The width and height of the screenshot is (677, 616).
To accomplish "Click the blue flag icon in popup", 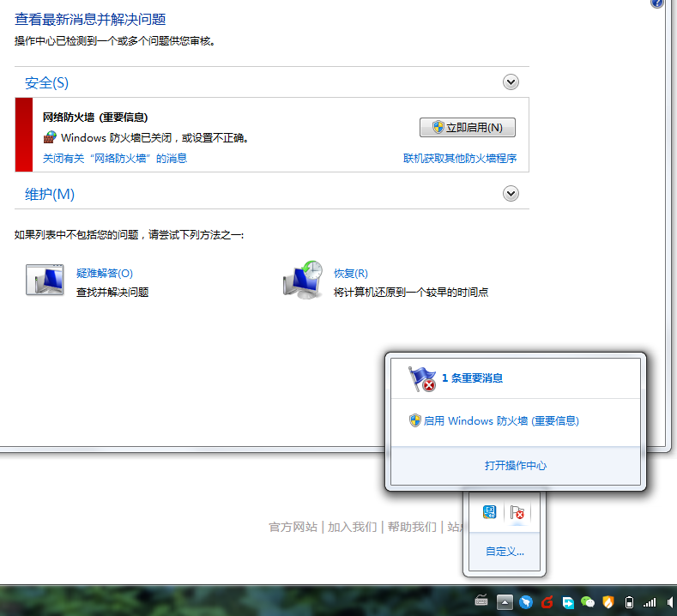I will (x=422, y=378).
